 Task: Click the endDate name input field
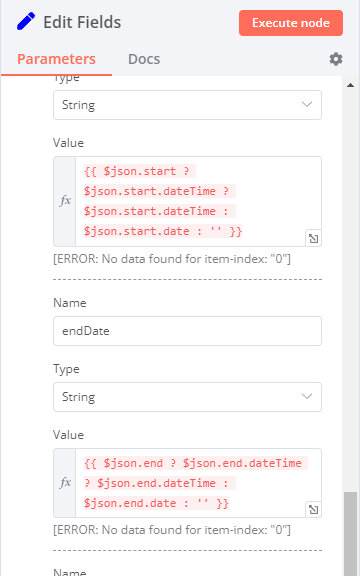coord(187,331)
